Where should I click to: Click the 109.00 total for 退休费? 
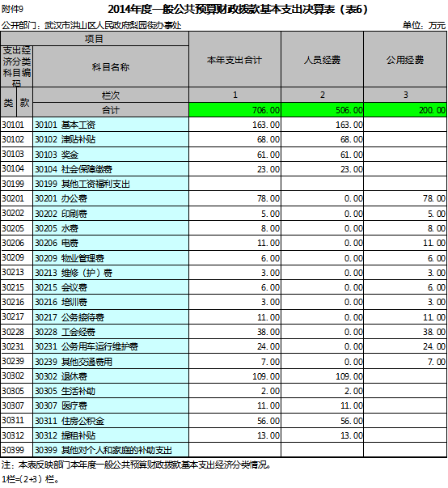pos(235,376)
